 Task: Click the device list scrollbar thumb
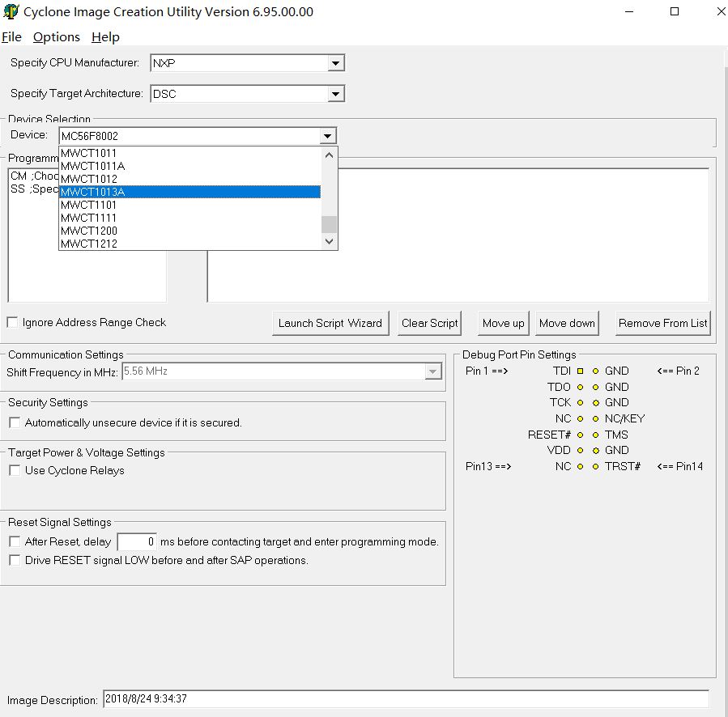(x=329, y=225)
